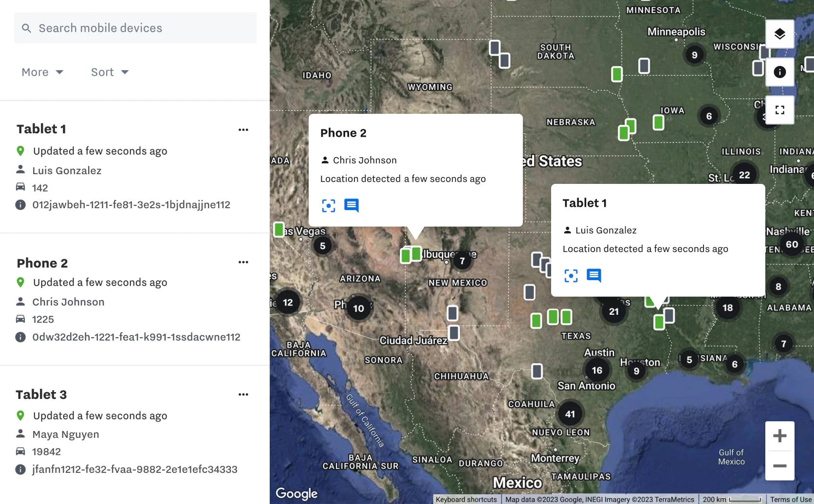Open Keyboard shortcuts link

click(466, 499)
